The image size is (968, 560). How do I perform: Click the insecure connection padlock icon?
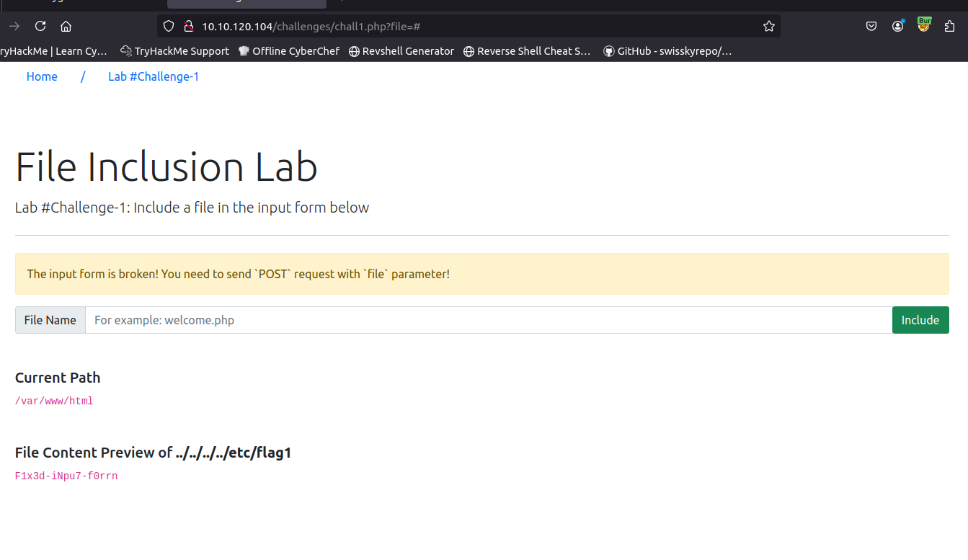[x=188, y=26]
